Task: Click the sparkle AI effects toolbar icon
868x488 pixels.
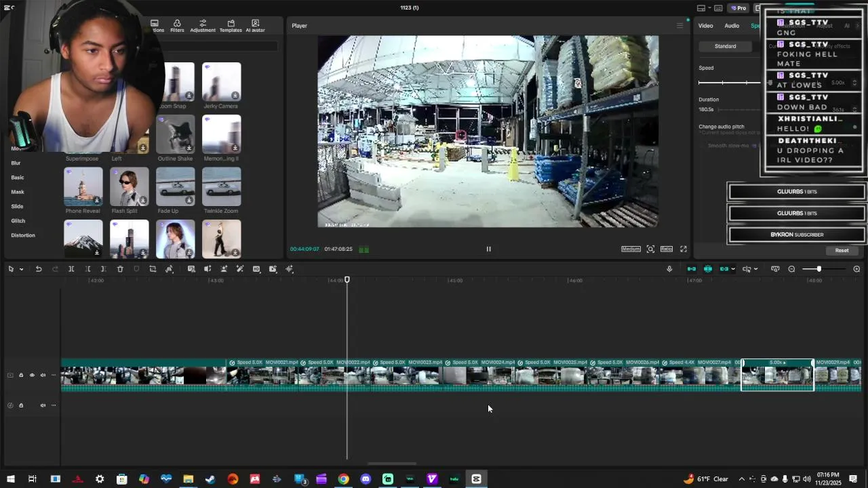Action: [x=290, y=269]
